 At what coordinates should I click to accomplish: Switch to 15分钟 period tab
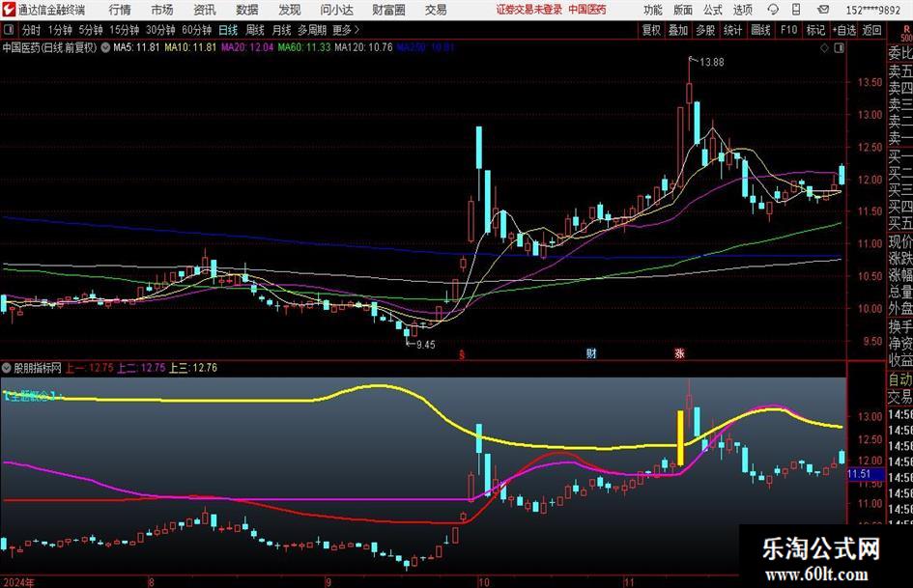[x=124, y=30]
